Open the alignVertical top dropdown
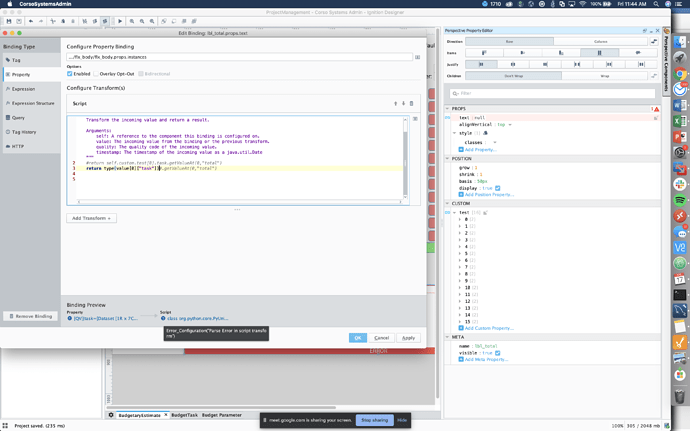Image resolution: width=690 pixels, height=431 pixels. 510,125
